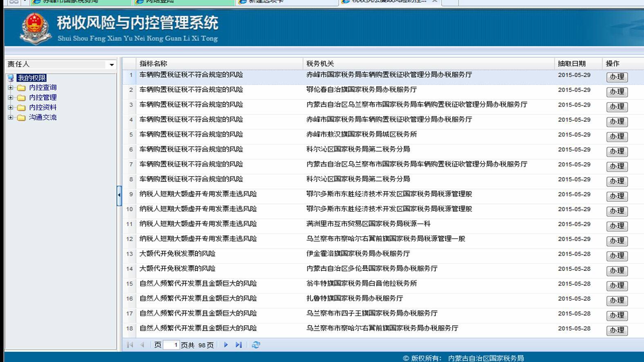Sort by the 抽取日期 column header
Image resolution: width=644 pixels, height=362 pixels.
pyautogui.click(x=572, y=64)
